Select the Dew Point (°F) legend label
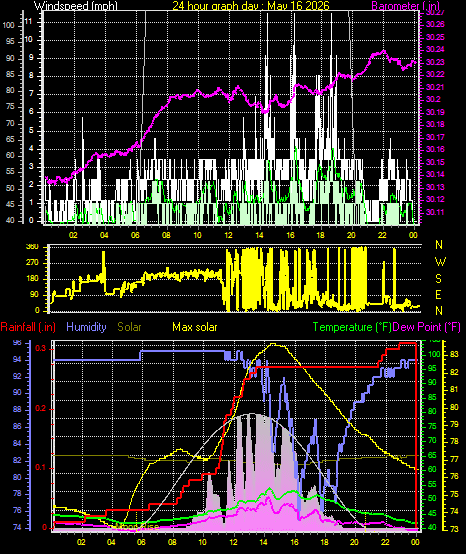Image resolution: width=466 pixels, height=554 pixels. point(427,327)
